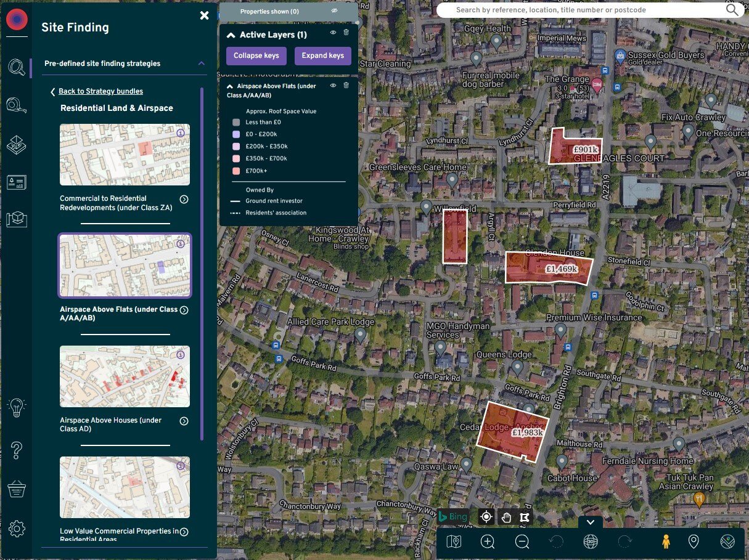The width and height of the screenshot is (749, 560).
Task: Switch to 3D globe view
Action: pos(590,542)
